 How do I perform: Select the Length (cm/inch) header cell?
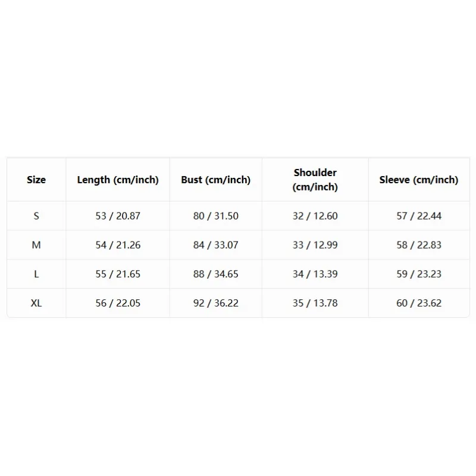click(x=118, y=180)
